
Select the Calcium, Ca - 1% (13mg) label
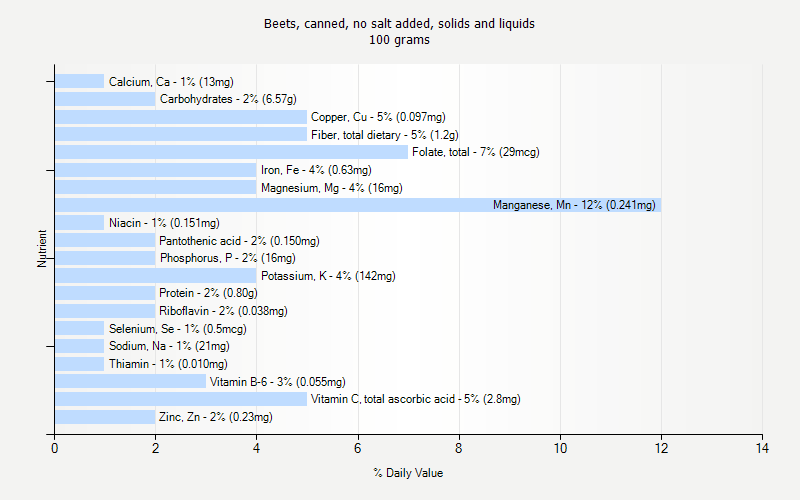171,82
